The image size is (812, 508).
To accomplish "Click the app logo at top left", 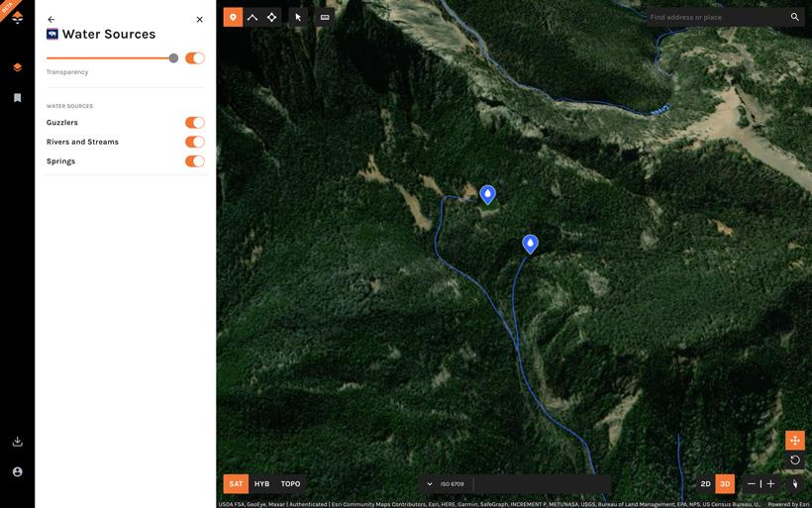I will [17, 18].
